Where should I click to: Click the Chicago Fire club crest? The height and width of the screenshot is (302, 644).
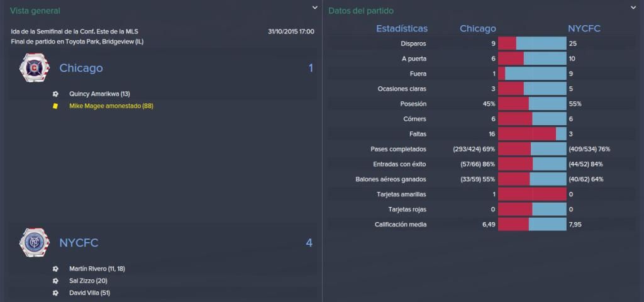pyautogui.click(x=34, y=68)
